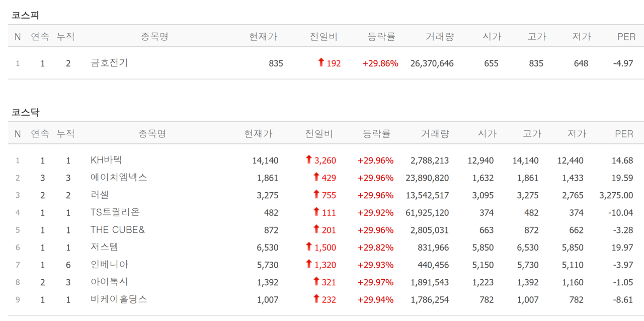Click the red up arrow beside 1,500
The image size is (644, 321).
click(309, 246)
